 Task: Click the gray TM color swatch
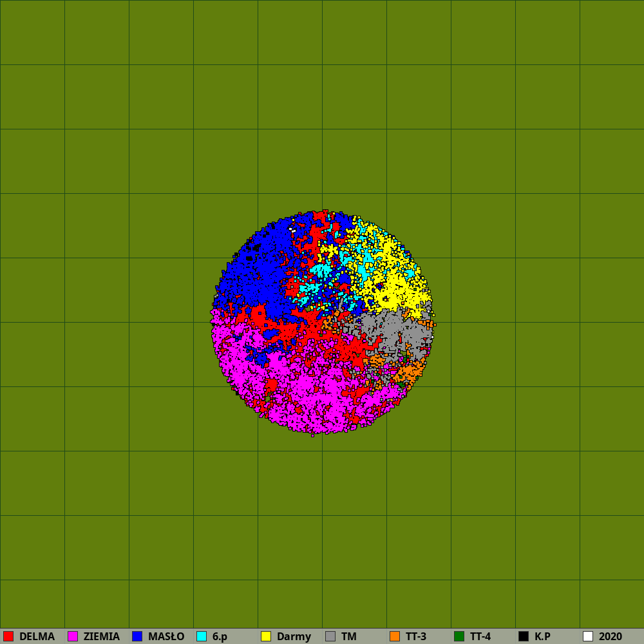click(x=330, y=636)
